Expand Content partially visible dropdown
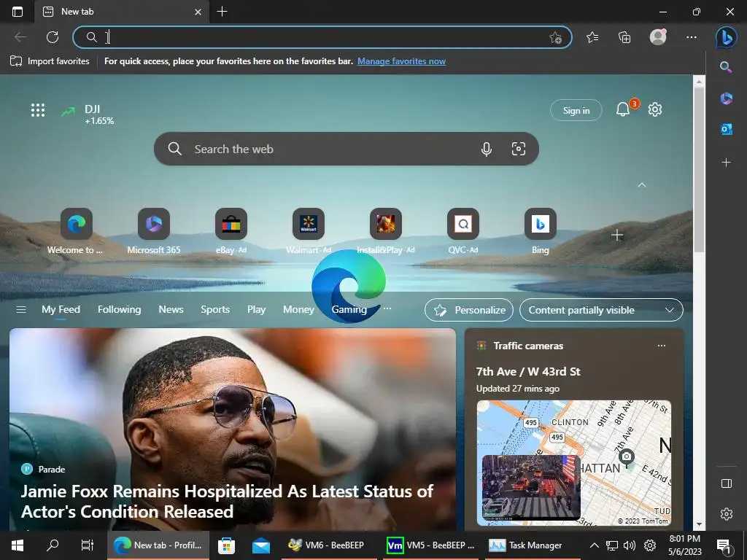This screenshot has width=747, height=560. [x=601, y=310]
